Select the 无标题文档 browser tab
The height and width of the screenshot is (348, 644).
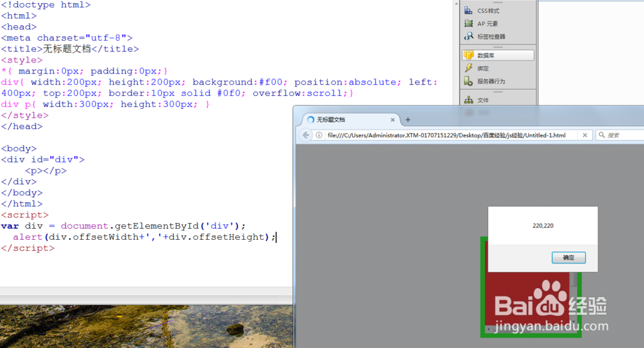[x=350, y=120]
